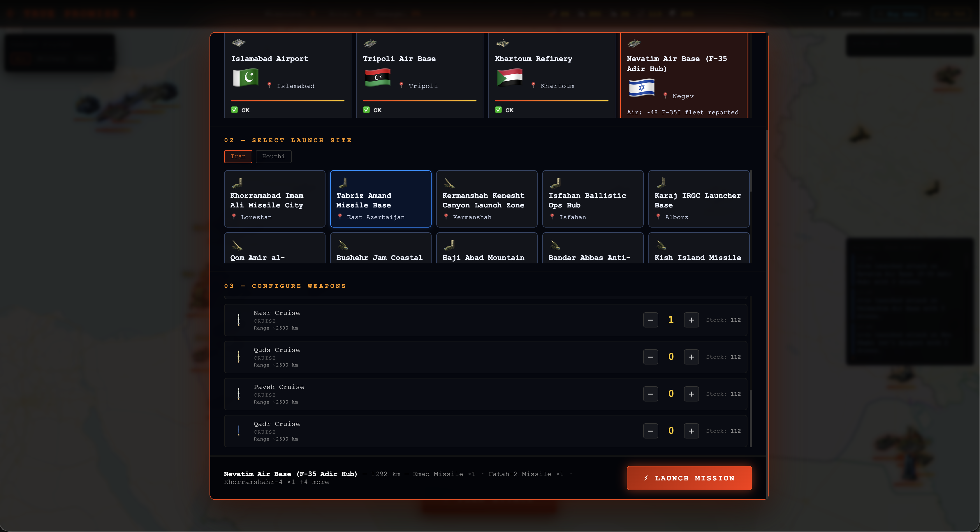The width and height of the screenshot is (980, 532).
Task: Select the Iran launch sites tab
Action: click(238, 156)
